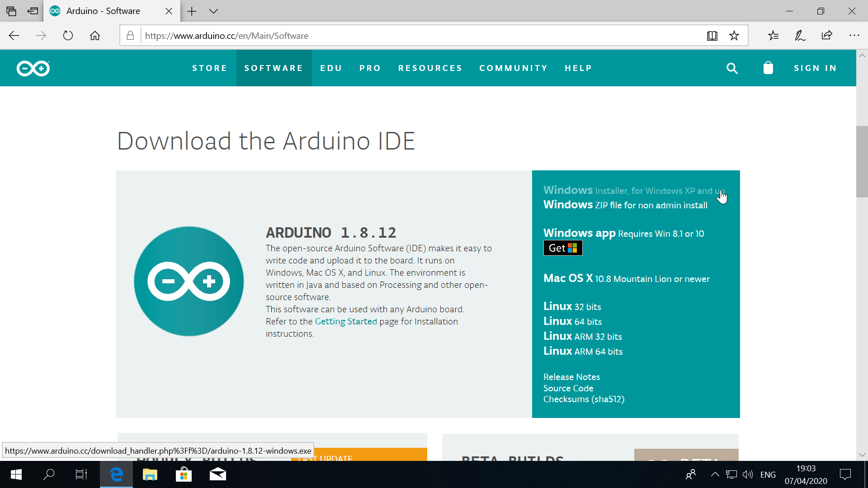Open the Edge favorites hub icon

pyautogui.click(x=773, y=36)
